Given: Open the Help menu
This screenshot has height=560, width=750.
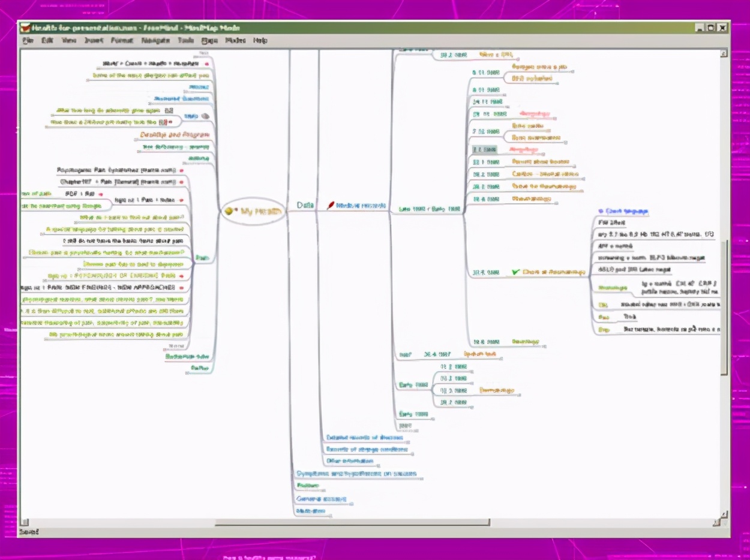Looking at the screenshot, I should (260, 41).
